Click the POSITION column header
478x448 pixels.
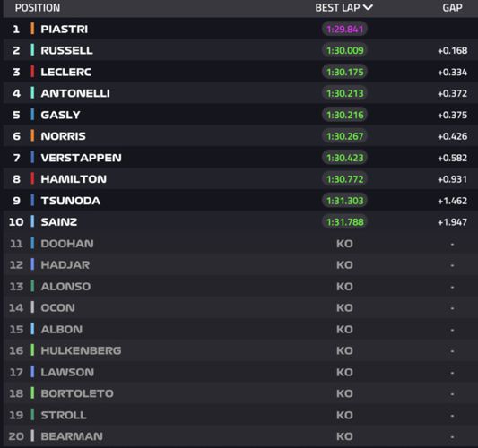[x=38, y=8]
